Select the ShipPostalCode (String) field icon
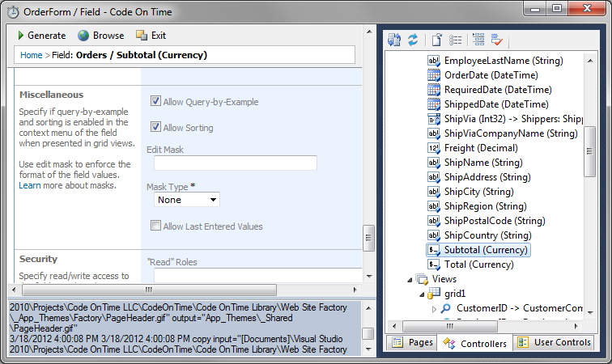This screenshot has width=612, height=364. (x=434, y=221)
